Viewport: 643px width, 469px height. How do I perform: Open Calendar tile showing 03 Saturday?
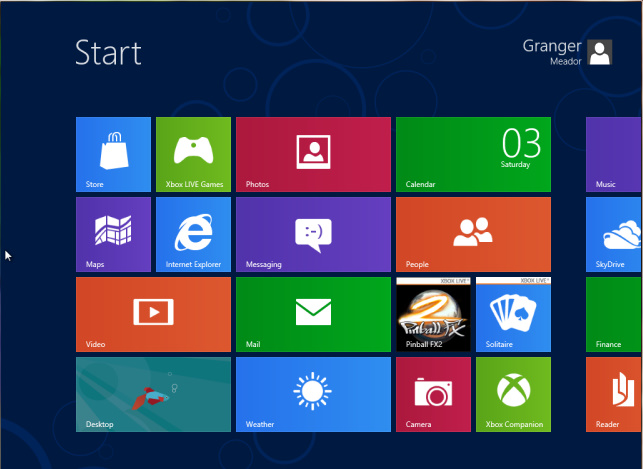click(473, 154)
